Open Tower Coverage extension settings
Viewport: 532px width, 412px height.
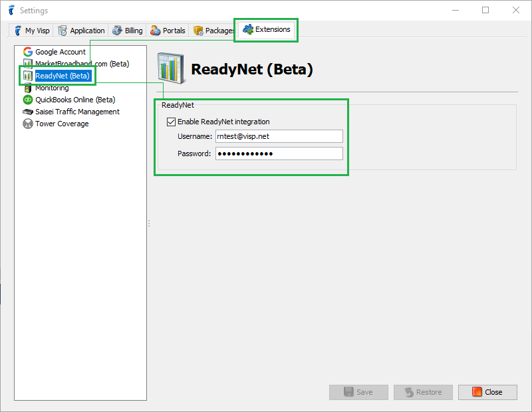(62, 124)
